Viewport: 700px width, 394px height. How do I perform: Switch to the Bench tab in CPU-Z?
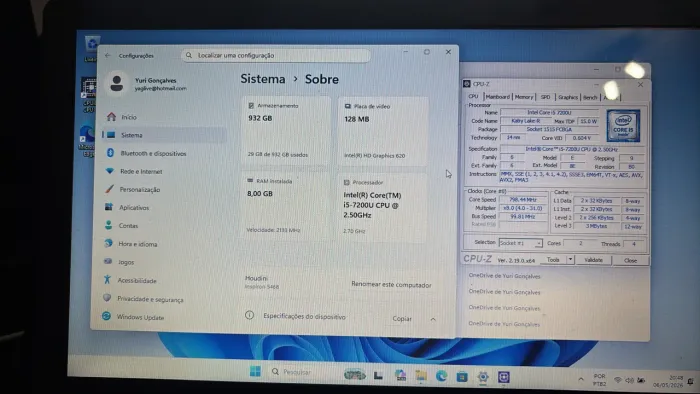590,97
